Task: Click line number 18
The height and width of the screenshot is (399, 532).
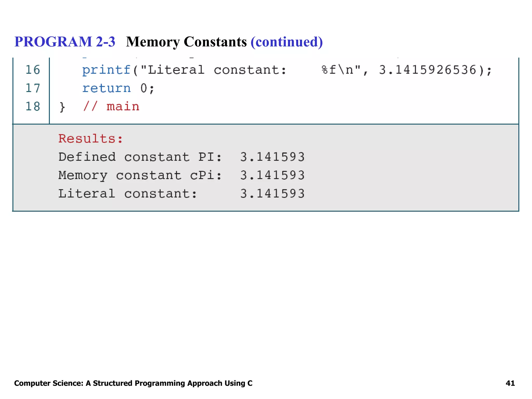Action: coord(33,107)
